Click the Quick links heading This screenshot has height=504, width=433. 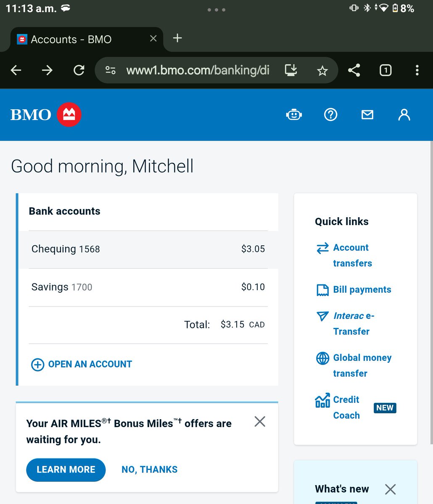coord(342,222)
